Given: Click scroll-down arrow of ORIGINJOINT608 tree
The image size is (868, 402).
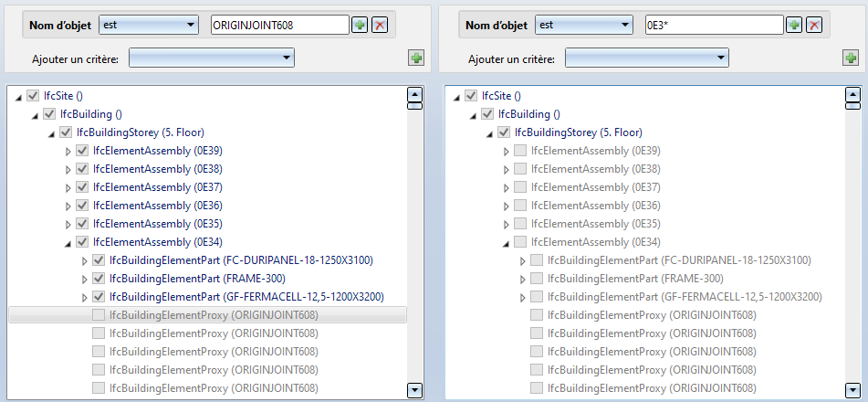Looking at the screenshot, I should coord(414,390).
